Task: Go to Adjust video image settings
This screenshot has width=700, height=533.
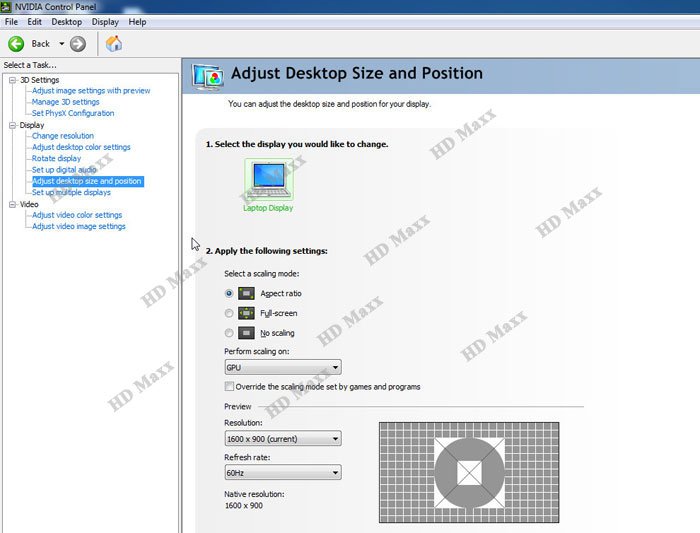Action: click(x=79, y=226)
